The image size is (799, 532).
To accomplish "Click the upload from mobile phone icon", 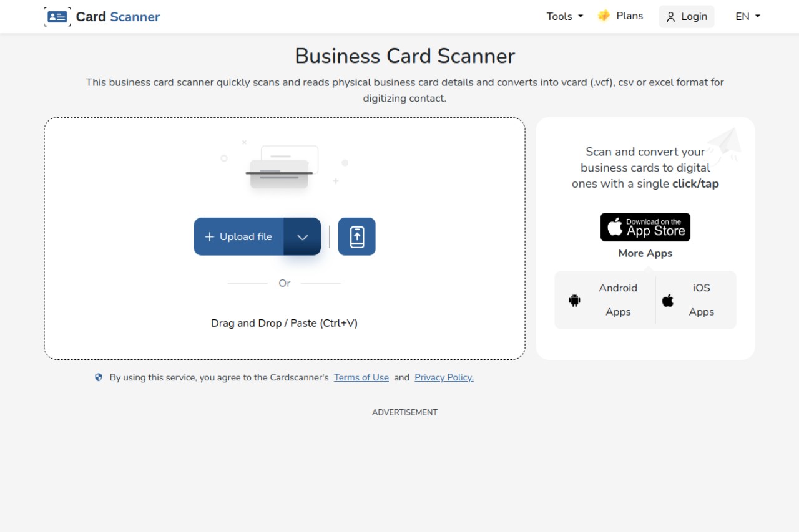I will point(357,236).
